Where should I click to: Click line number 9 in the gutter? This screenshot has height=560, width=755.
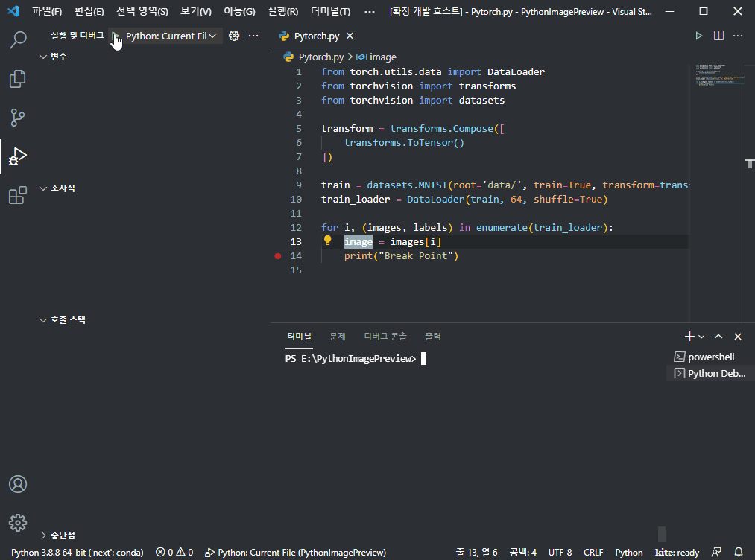click(x=299, y=185)
